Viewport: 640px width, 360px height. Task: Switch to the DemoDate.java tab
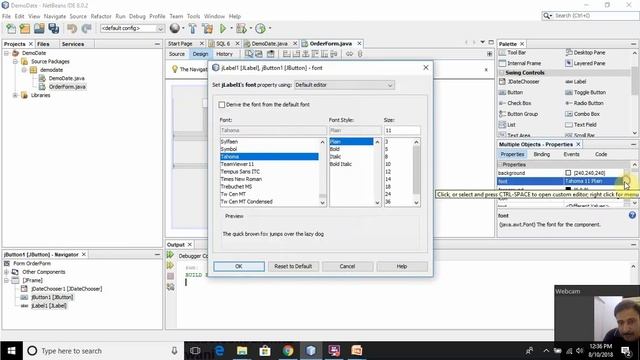pyautogui.click(x=269, y=44)
